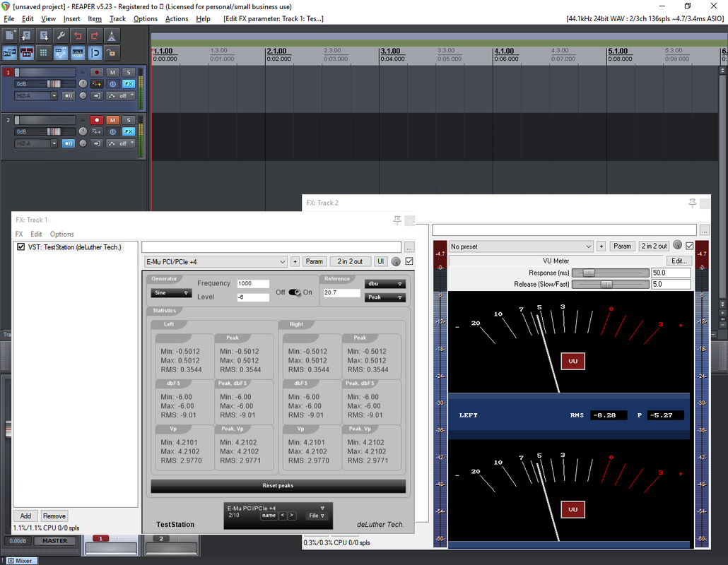Flip the TestStation generator Off/On switch

(294, 292)
